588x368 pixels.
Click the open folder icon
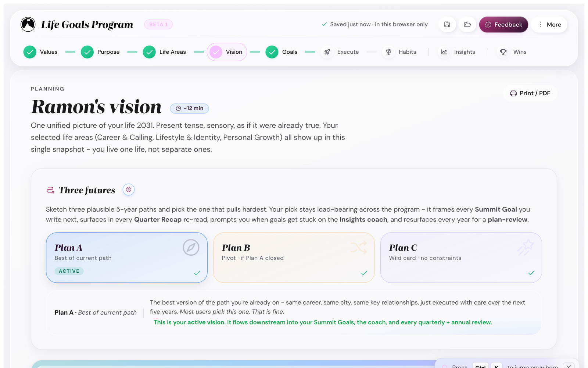coord(467,25)
